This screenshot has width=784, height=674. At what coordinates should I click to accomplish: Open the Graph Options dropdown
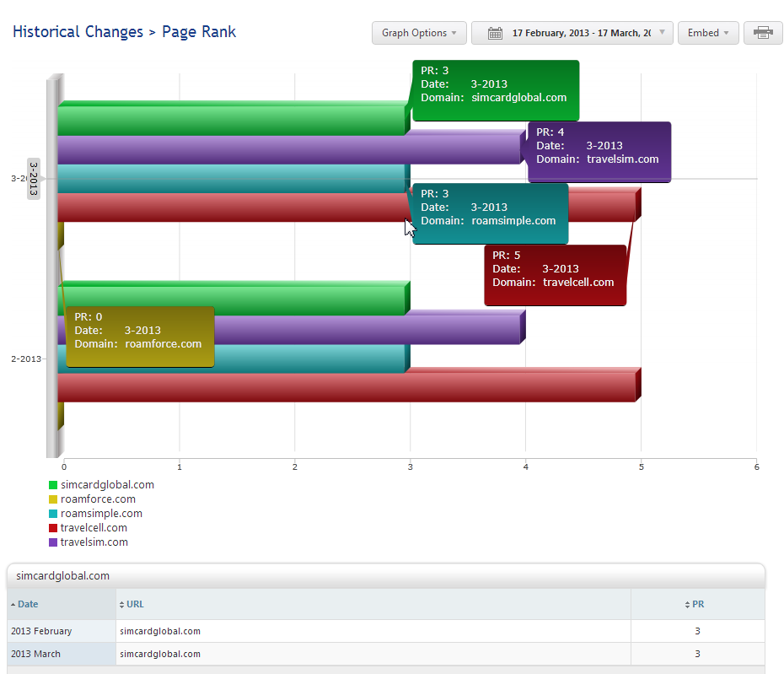419,33
